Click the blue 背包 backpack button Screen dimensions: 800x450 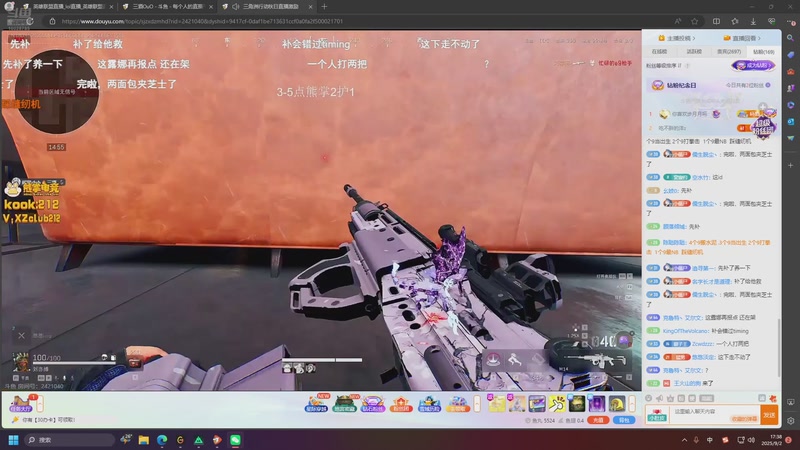pyautogui.click(x=623, y=420)
